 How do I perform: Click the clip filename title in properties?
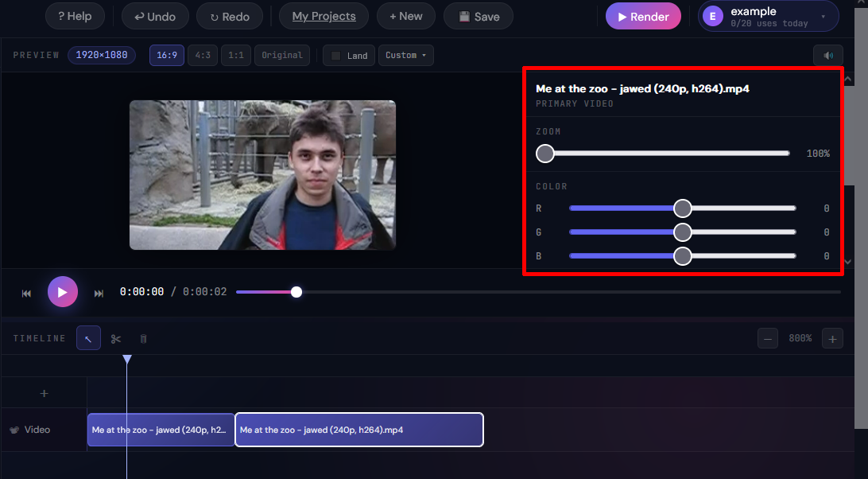[x=643, y=88]
